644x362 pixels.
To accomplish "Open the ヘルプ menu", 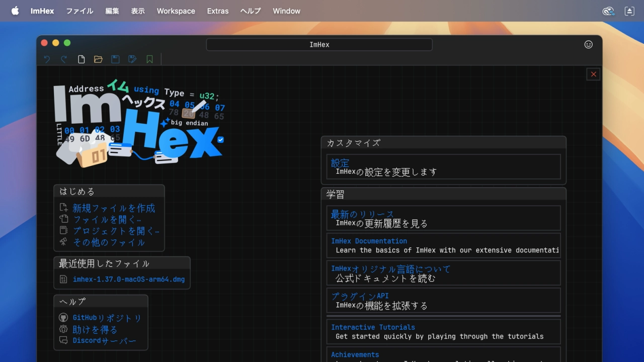I will point(251,11).
